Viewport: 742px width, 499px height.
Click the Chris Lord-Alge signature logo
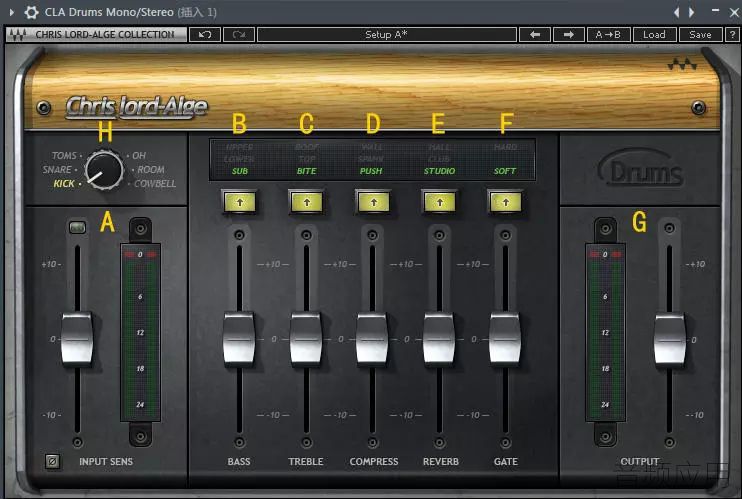coord(137,107)
